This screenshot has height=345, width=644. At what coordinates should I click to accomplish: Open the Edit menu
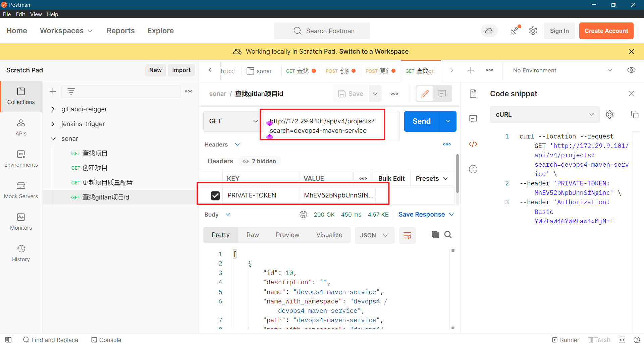20,14
